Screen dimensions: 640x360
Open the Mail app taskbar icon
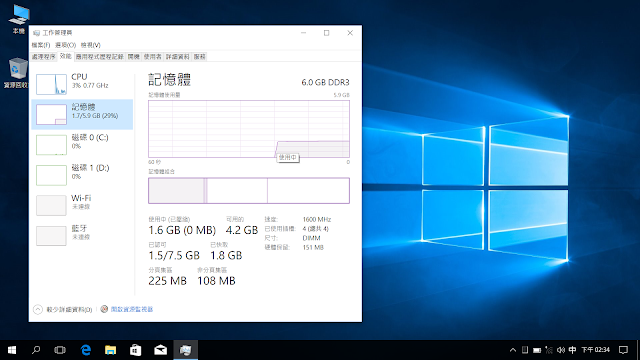[160, 350]
